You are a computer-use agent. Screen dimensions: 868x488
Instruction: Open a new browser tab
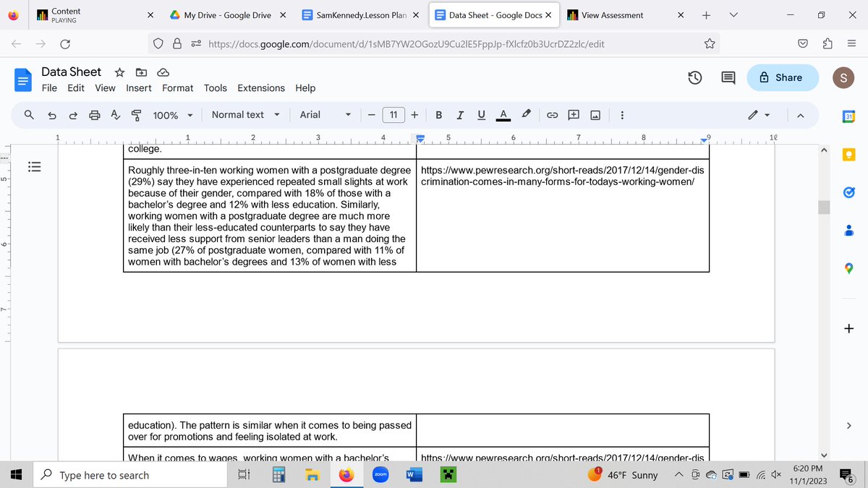tap(706, 15)
